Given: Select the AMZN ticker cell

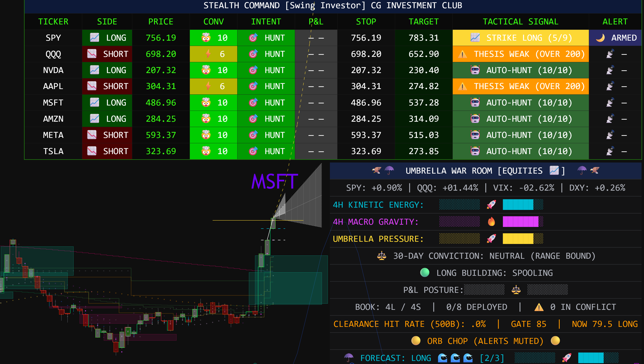Looking at the screenshot, I should pos(53,119).
